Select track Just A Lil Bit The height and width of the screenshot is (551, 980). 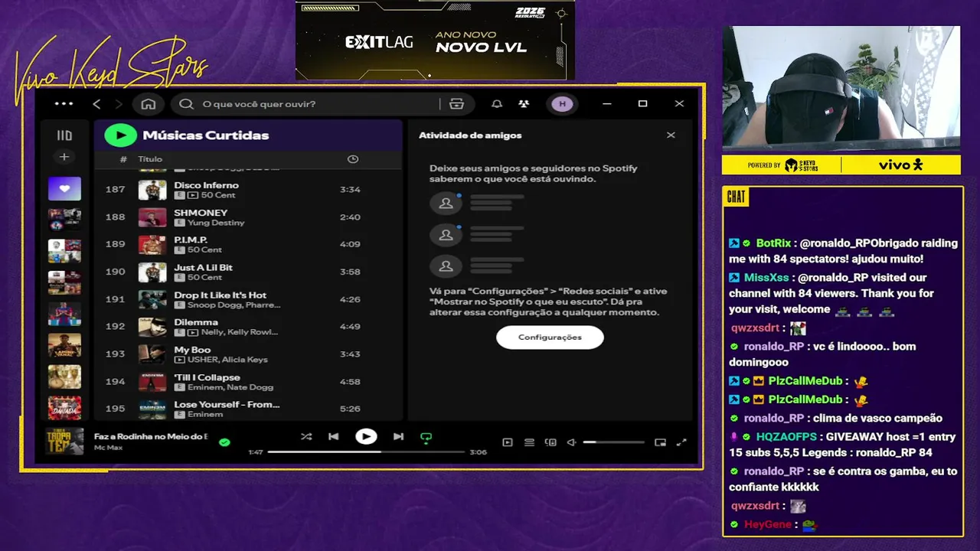[249, 272]
